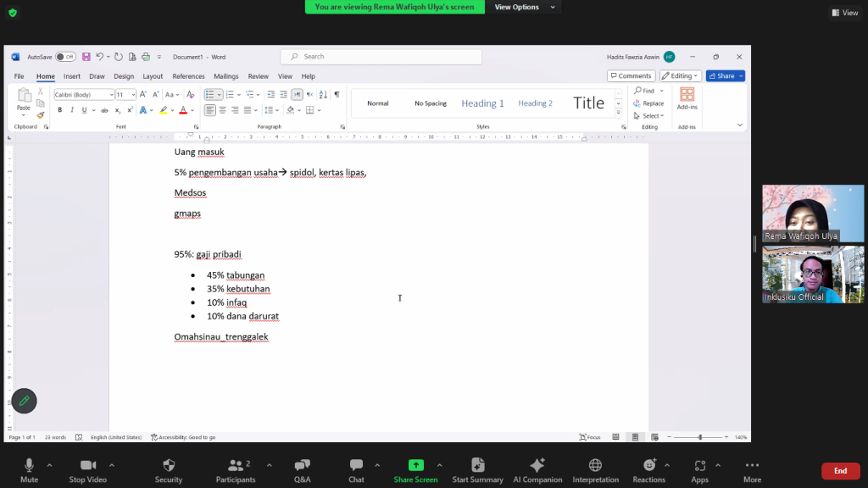The image size is (868, 488).
Task: Click the Format Painter brush icon
Action: 40,115
